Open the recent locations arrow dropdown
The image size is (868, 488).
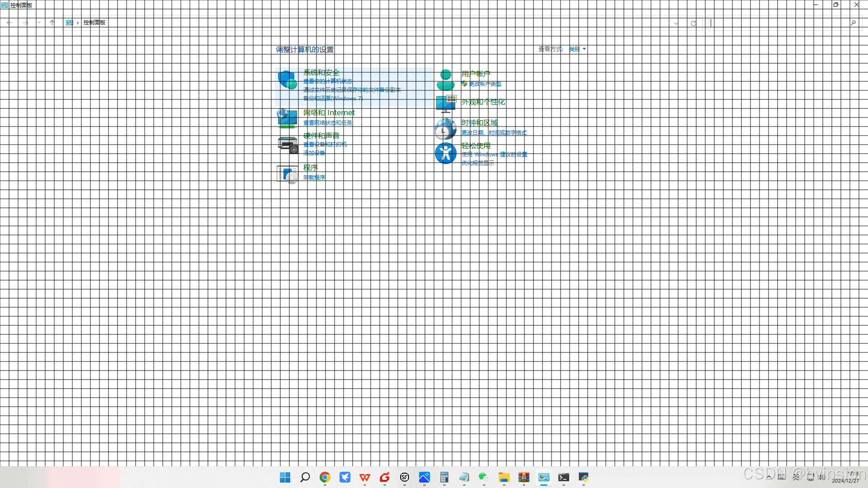tap(39, 23)
